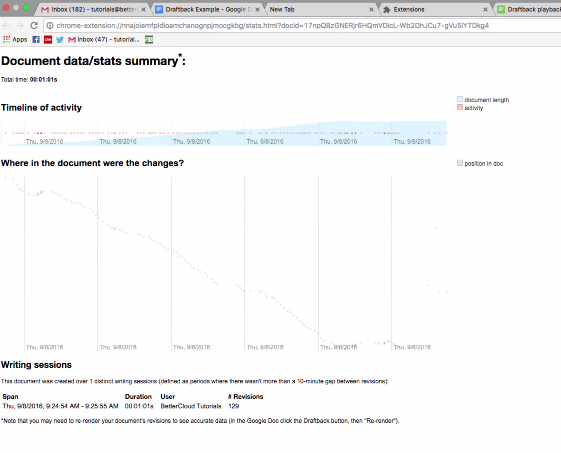Click the re-render note at the bottom
Screen dimensions: 561x453
(200, 421)
